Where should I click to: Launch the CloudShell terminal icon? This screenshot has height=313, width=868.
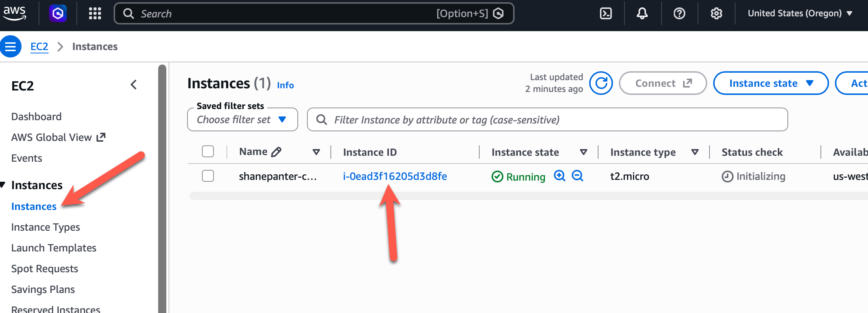(606, 14)
